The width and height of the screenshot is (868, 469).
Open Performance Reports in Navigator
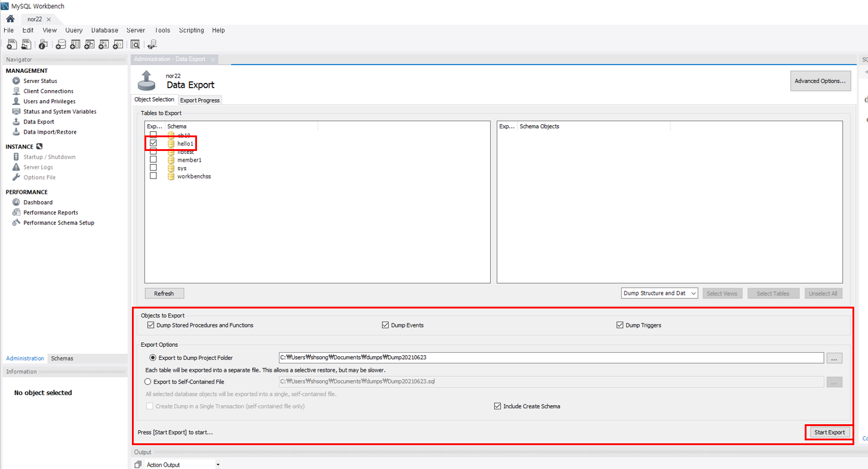(x=51, y=212)
